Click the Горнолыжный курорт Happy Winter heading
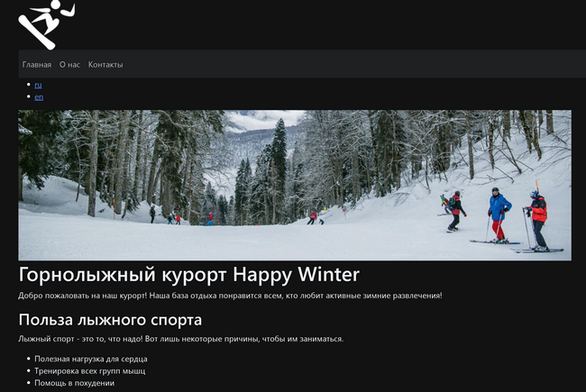This screenshot has width=586, height=392. pyautogui.click(x=188, y=275)
